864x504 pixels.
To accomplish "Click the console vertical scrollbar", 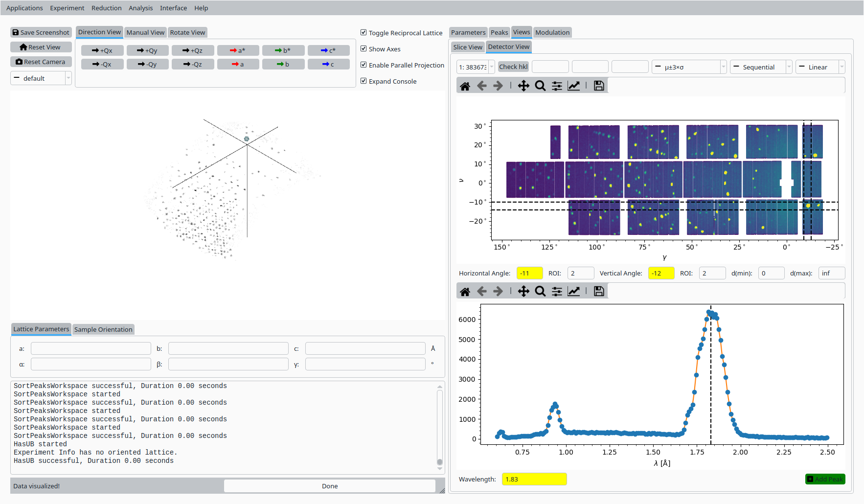I will [440, 426].
